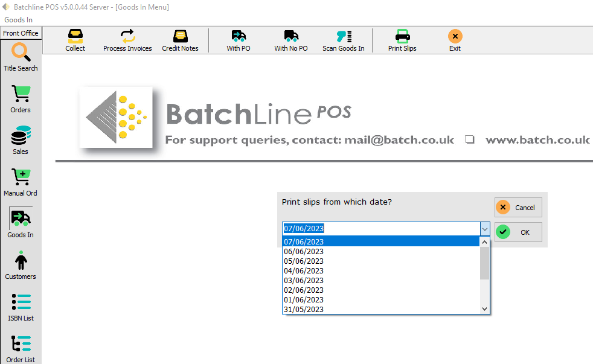Select 31/05/2023 in the date list
Screen dimensions: 593x364
pos(381,309)
